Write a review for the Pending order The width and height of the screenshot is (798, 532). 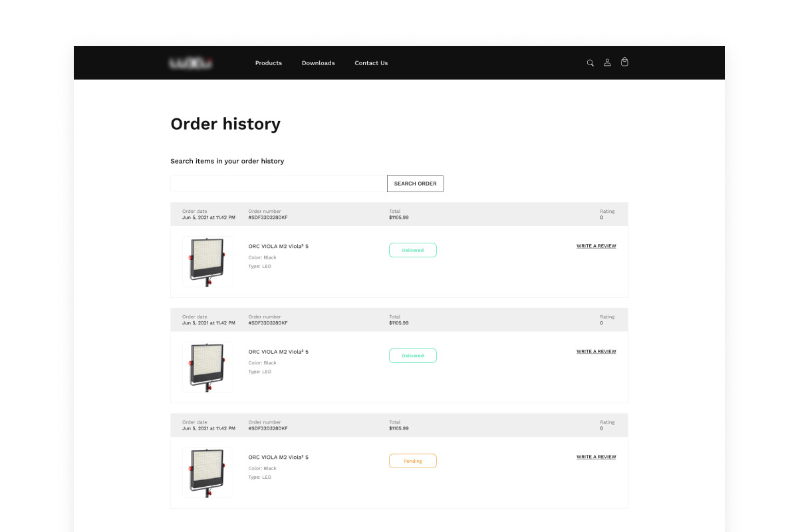[x=597, y=457]
